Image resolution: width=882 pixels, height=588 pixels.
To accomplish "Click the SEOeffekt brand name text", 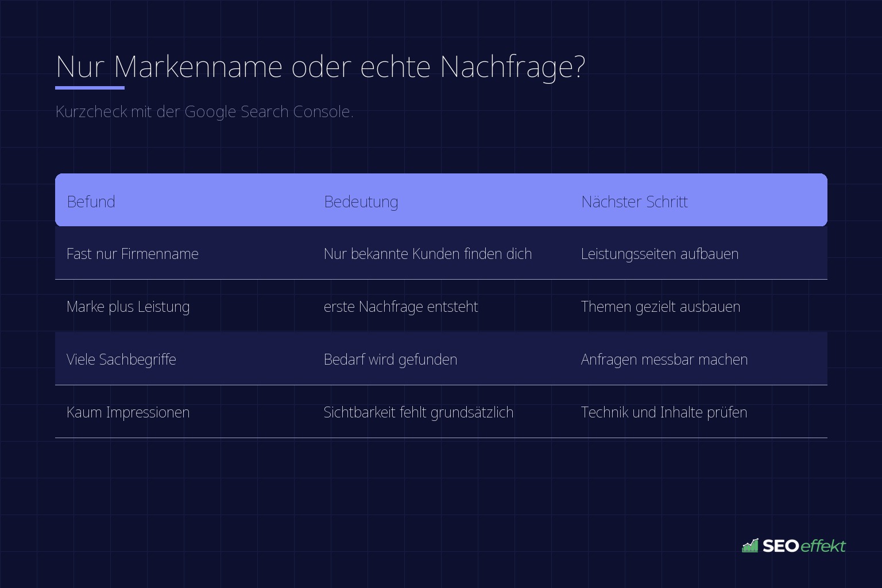I will click(x=804, y=546).
